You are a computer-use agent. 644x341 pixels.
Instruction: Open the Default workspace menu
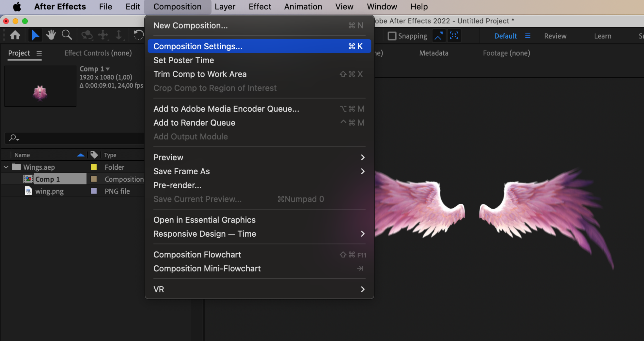tap(528, 36)
